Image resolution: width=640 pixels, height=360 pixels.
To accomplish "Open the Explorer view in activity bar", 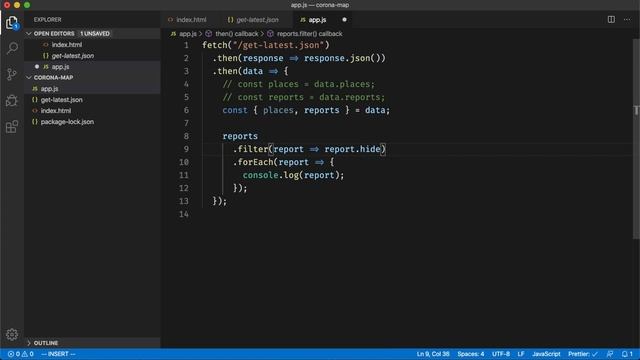I will point(12,23).
